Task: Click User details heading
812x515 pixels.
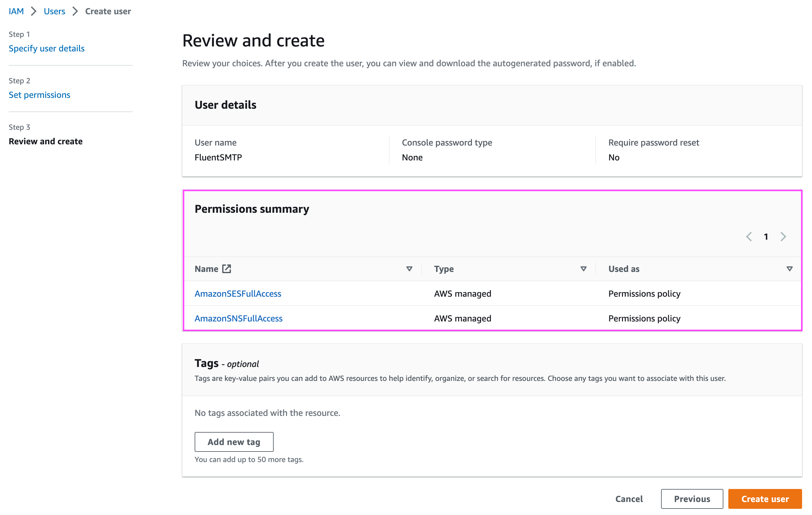Action: [x=225, y=105]
